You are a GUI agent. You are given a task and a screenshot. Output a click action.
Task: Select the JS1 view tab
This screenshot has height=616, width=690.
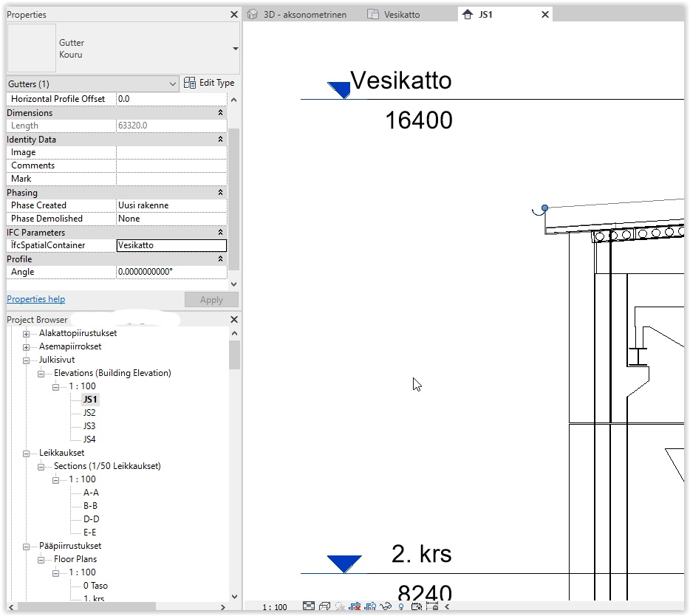[x=485, y=15]
